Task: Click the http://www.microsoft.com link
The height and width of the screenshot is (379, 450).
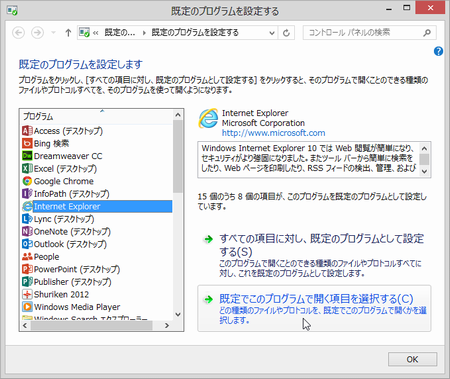Action: (x=273, y=133)
